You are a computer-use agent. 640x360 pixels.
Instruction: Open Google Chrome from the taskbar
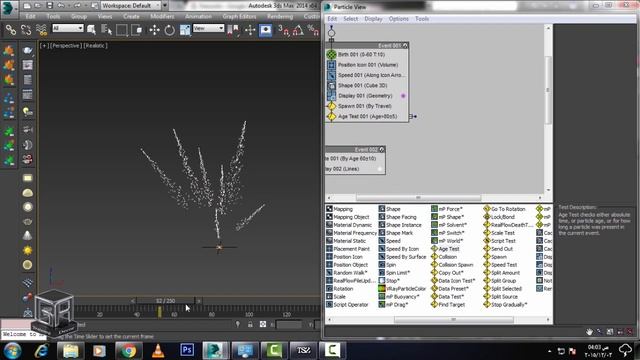[128, 350]
